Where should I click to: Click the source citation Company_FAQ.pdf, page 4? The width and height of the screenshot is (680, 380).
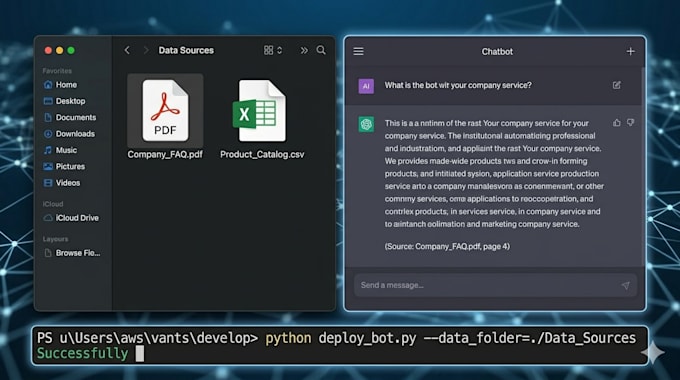447,246
